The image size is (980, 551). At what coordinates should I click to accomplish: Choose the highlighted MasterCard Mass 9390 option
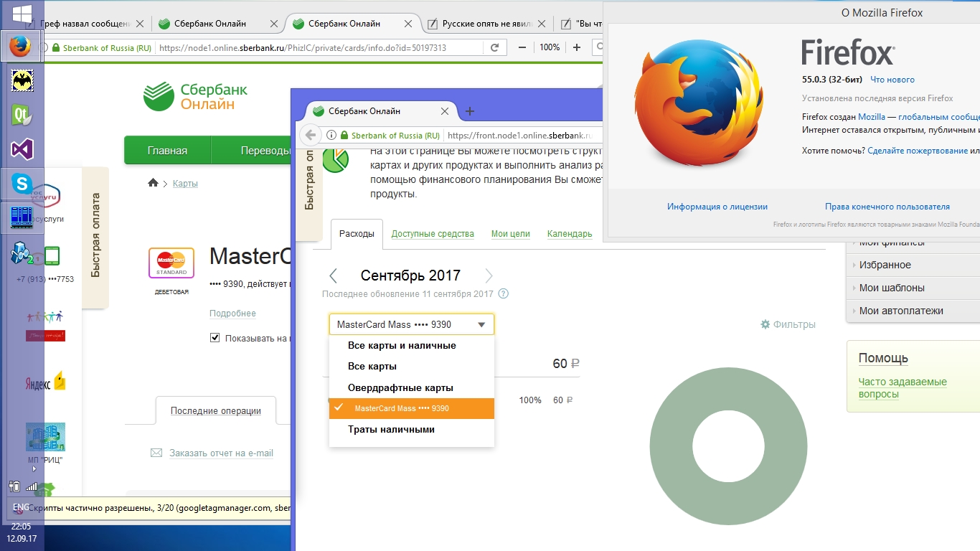pos(412,408)
